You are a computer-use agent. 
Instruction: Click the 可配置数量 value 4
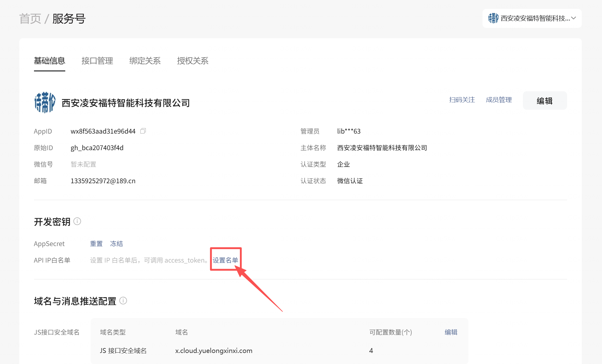pyautogui.click(x=371, y=351)
